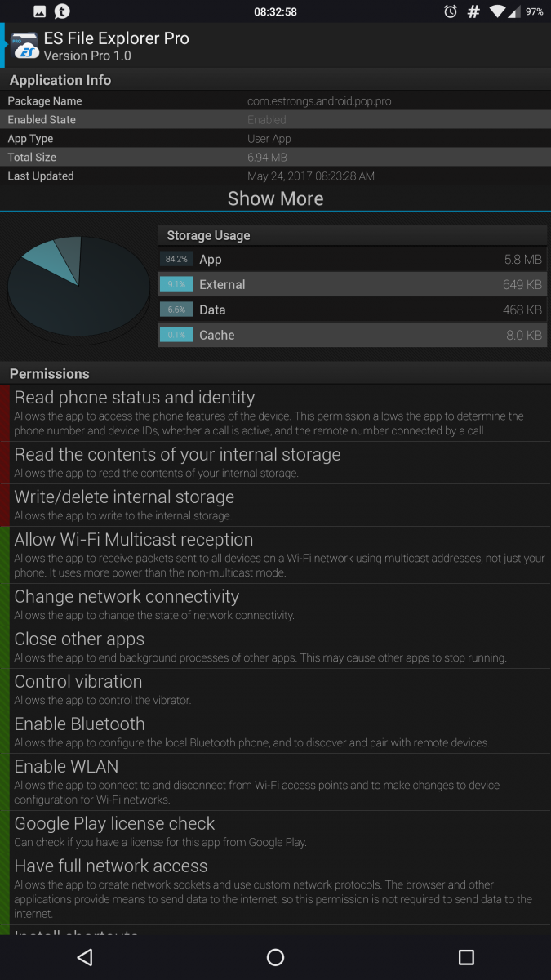Tap the Android back navigation button
Viewport: 551px width, 980px height.
[85, 957]
